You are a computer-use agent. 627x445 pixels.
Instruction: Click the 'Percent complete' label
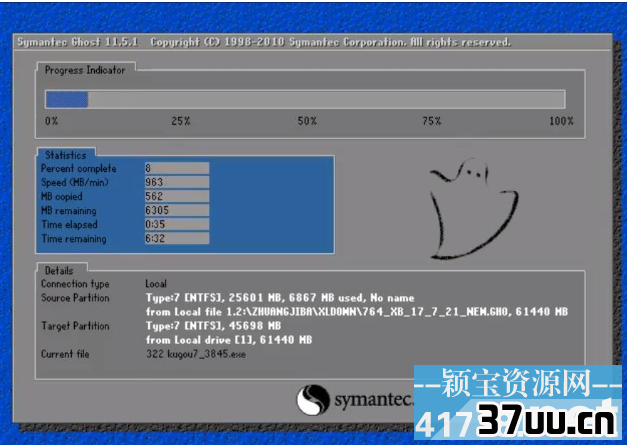[79, 169]
